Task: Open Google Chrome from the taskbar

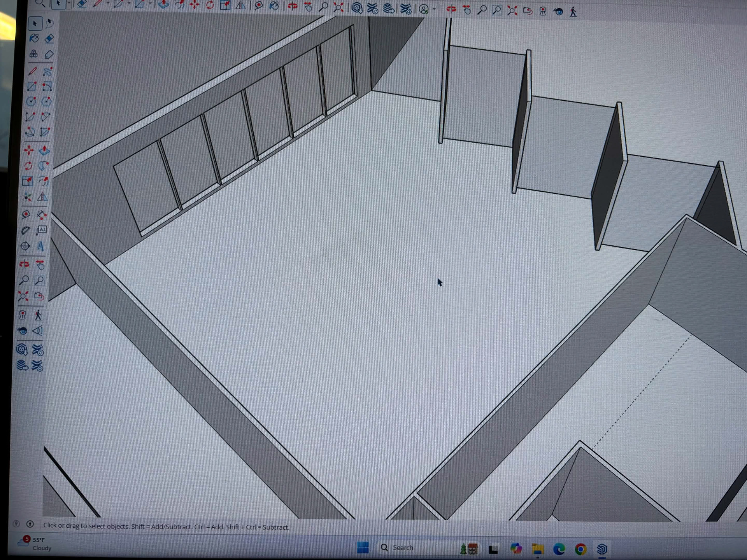Action: click(580, 549)
